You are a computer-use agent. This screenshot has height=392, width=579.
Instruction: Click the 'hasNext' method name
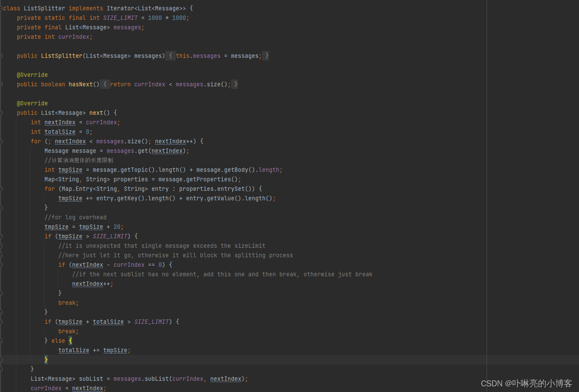(x=81, y=84)
